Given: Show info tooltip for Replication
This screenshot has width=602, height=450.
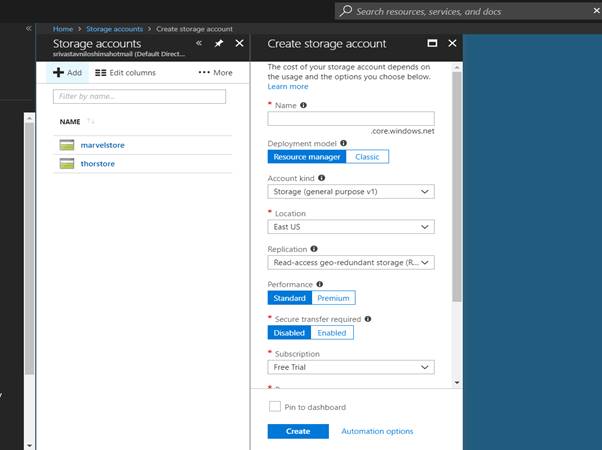Looking at the screenshot, I should tap(314, 249).
